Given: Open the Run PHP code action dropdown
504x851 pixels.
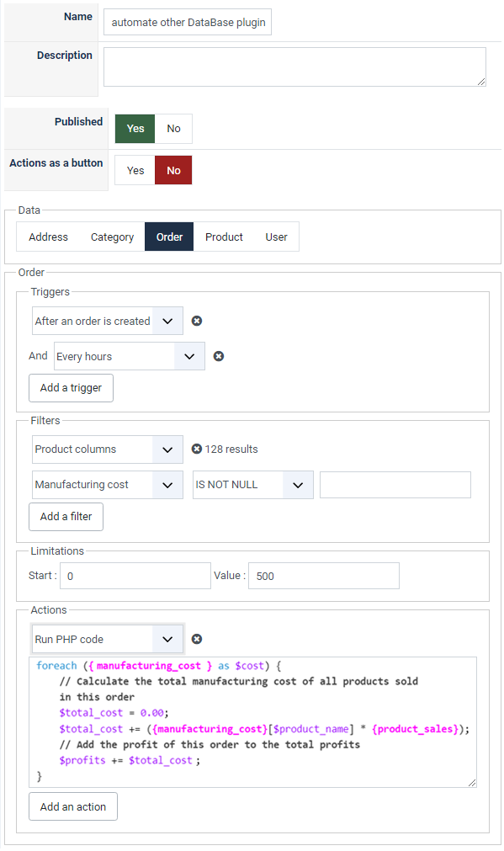Looking at the screenshot, I should (x=108, y=640).
